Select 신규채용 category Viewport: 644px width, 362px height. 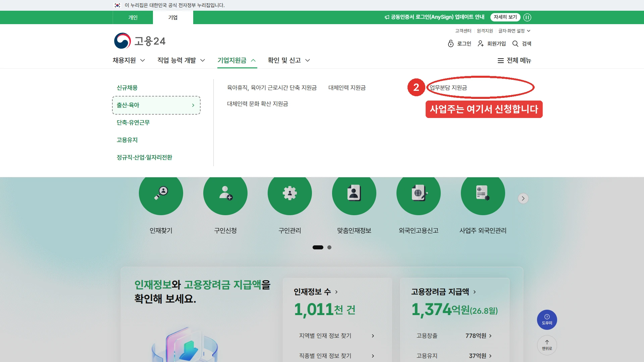(127, 88)
